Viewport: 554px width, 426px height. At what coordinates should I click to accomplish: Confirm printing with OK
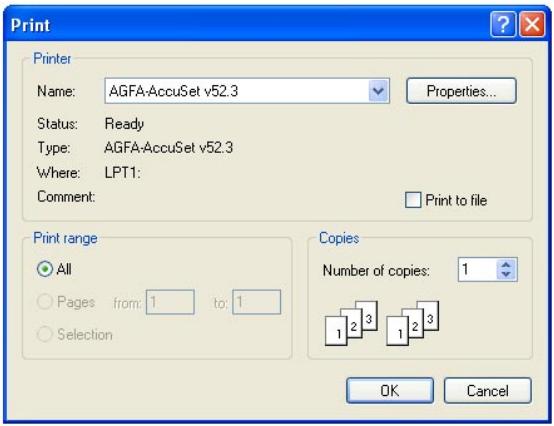pos(390,391)
